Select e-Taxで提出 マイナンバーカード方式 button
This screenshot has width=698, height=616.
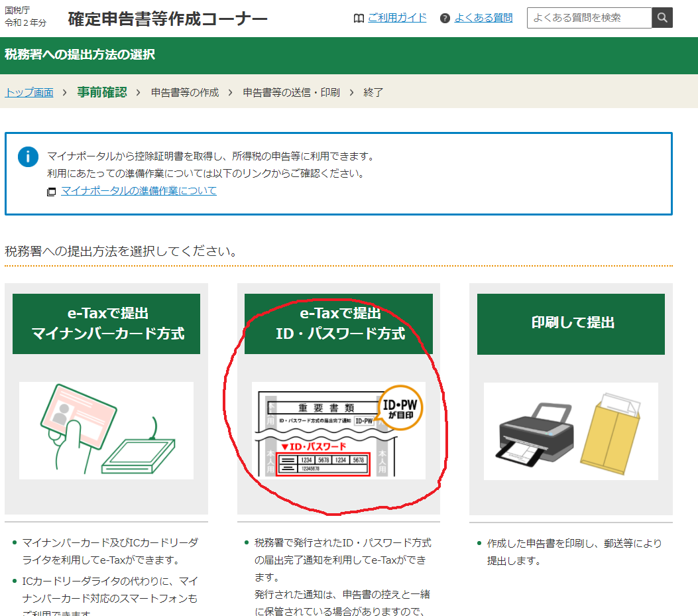click(107, 324)
